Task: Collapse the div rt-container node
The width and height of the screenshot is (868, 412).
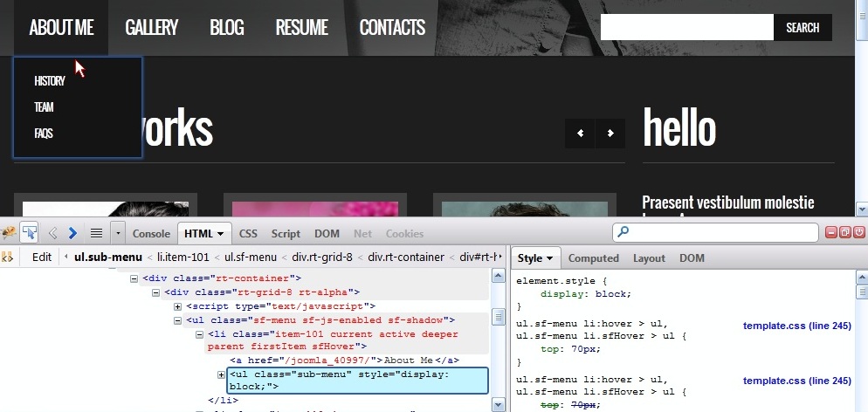Action: tap(134, 278)
